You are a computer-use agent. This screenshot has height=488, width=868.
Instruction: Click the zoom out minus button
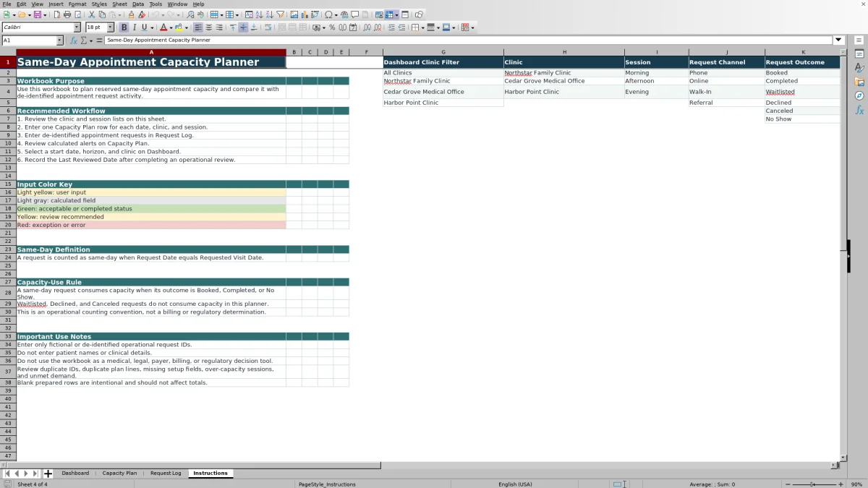pyautogui.click(x=788, y=484)
